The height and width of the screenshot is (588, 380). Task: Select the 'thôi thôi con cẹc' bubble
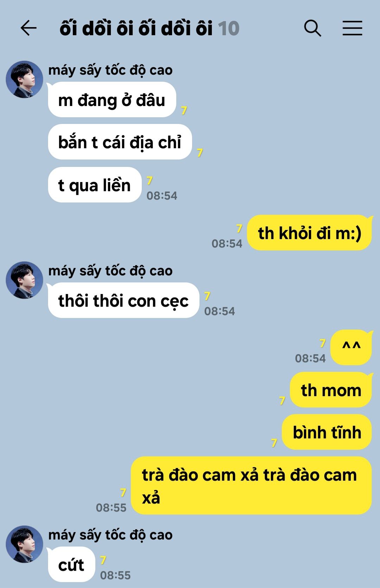point(123,300)
